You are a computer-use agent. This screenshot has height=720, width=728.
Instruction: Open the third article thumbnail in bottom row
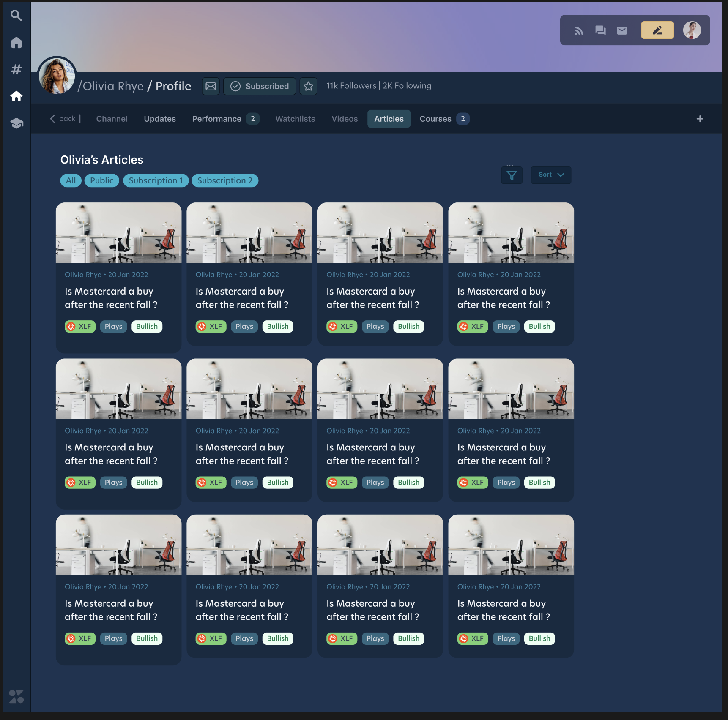point(380,545)
